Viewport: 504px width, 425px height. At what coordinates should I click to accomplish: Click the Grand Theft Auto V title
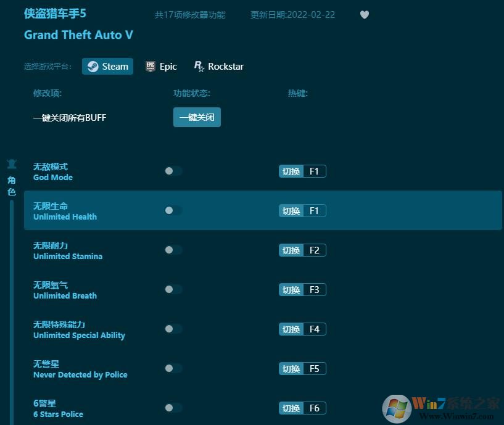click(78, 35)
